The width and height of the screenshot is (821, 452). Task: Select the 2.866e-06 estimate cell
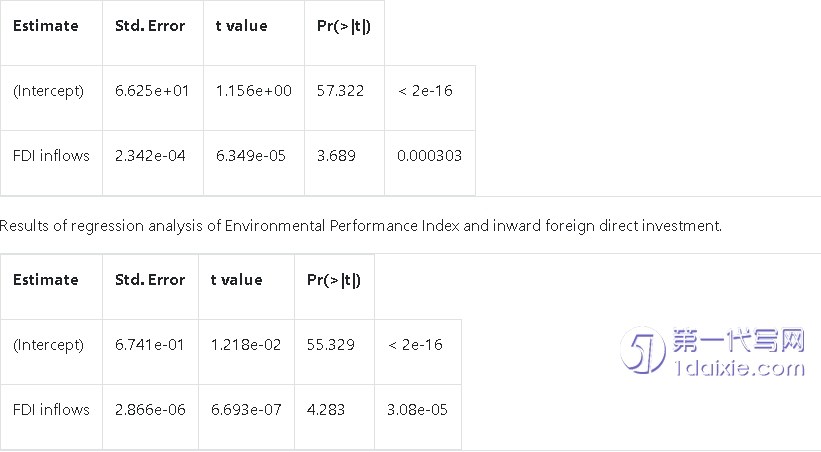[150, 410]
